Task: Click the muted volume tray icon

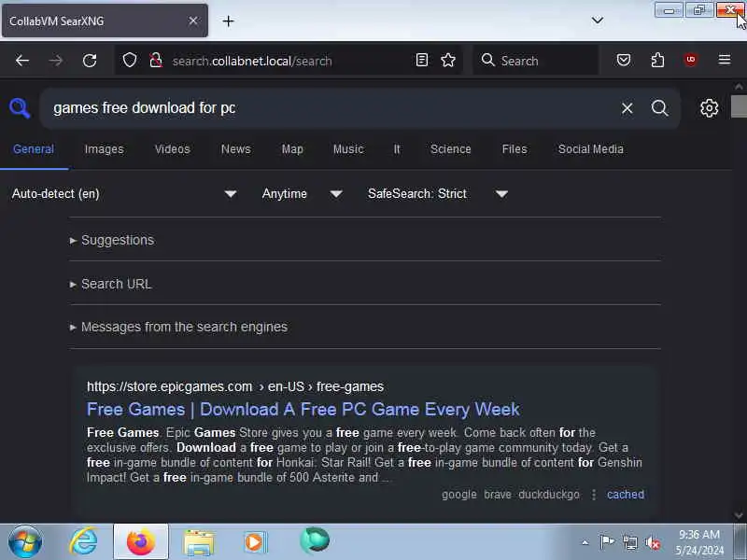Action: (653, 542)
